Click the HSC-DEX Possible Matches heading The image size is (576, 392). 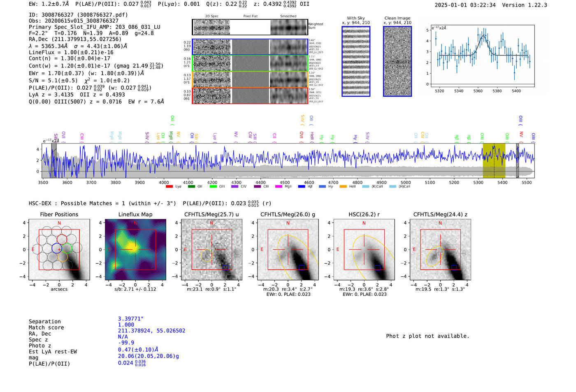click(102, 204)
